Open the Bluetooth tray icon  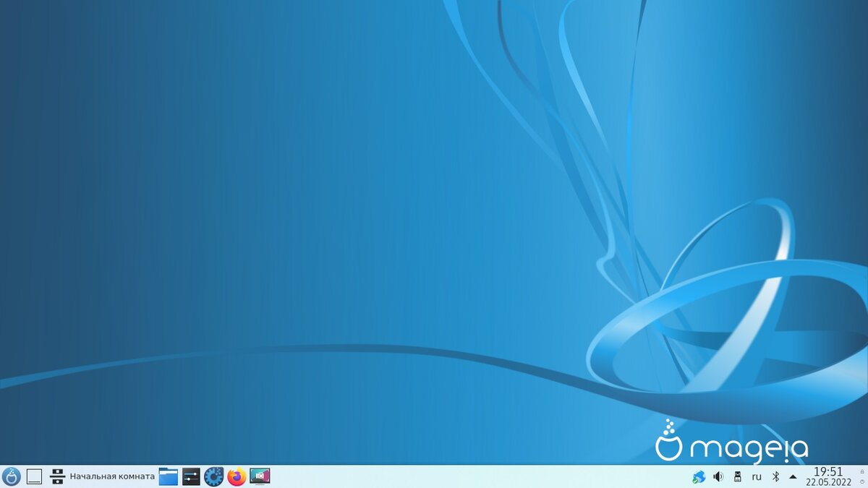pos(775,476)
